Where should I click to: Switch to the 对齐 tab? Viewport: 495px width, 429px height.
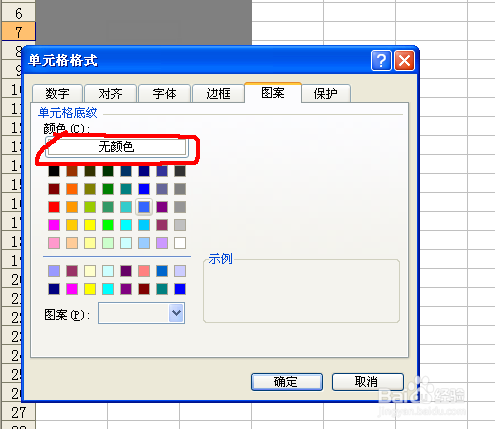click(x=111, y=93)
